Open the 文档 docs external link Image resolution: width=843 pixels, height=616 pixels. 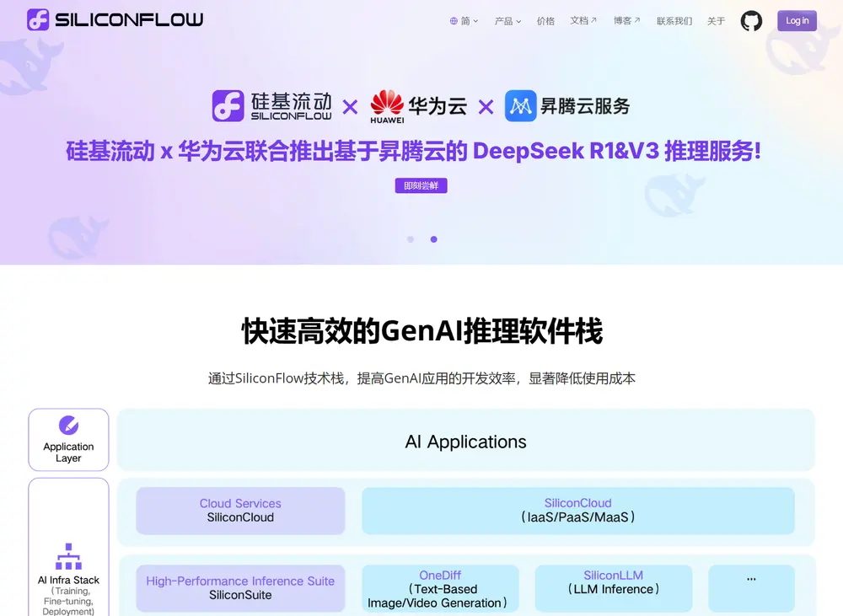[583, 21]
